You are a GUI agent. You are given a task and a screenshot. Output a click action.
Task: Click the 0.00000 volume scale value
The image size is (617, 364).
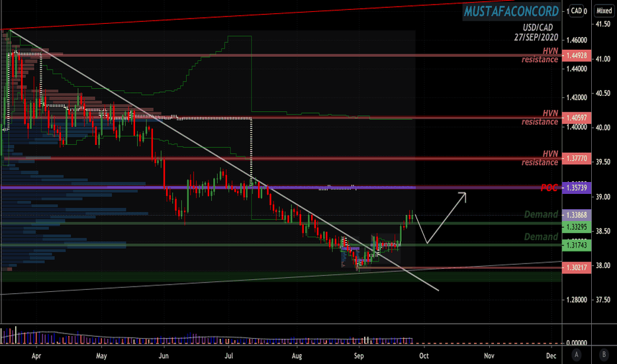[577, 343]
